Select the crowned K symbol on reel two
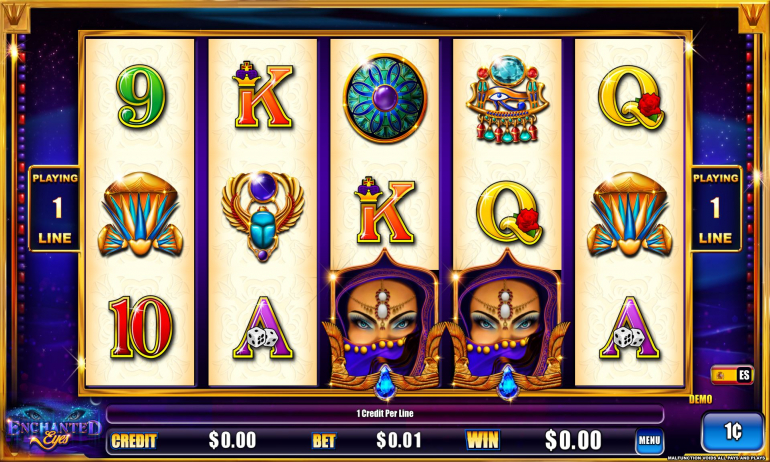Screen dimensions: 770x462 263,95
